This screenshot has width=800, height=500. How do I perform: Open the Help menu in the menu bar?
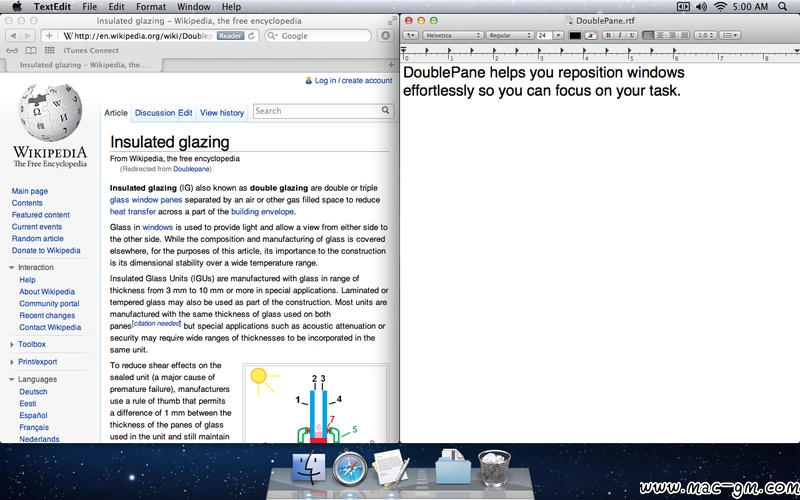click(231, 7)
